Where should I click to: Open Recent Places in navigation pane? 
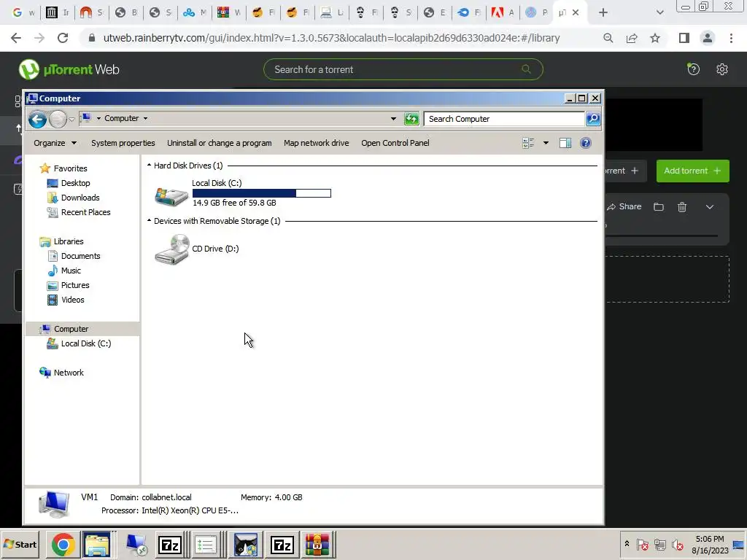pyautogui.click(x=85, y=212)
